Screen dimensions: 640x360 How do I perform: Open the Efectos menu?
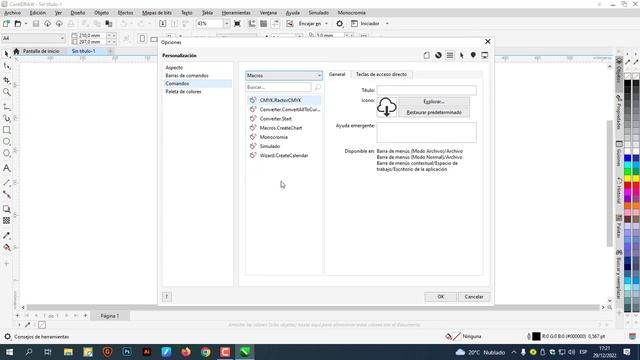(x=125, y=13)
